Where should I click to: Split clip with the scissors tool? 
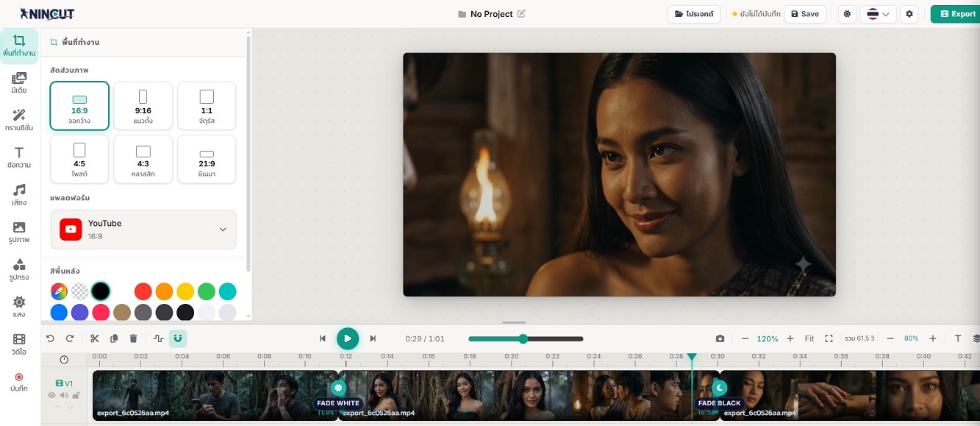(95, 338)
